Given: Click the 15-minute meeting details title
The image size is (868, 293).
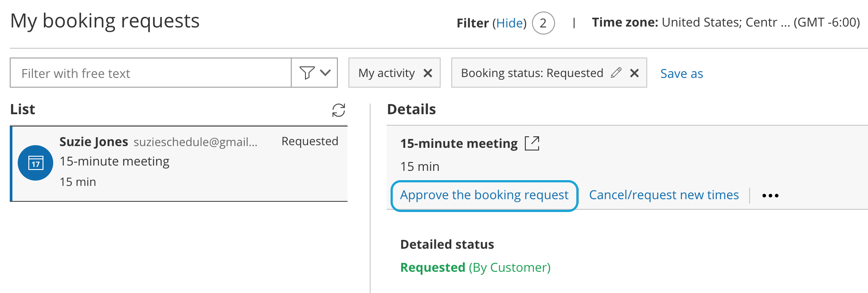Looking at the screenshot, I should tap(459, 143).
